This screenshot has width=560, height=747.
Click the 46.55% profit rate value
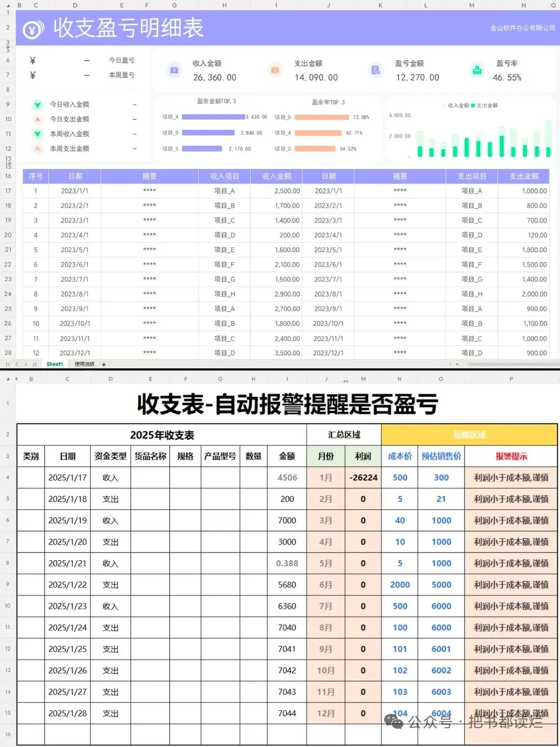point(507,78)
